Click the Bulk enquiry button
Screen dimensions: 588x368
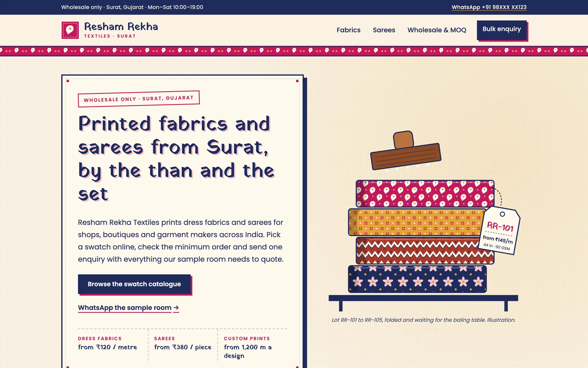501,30
